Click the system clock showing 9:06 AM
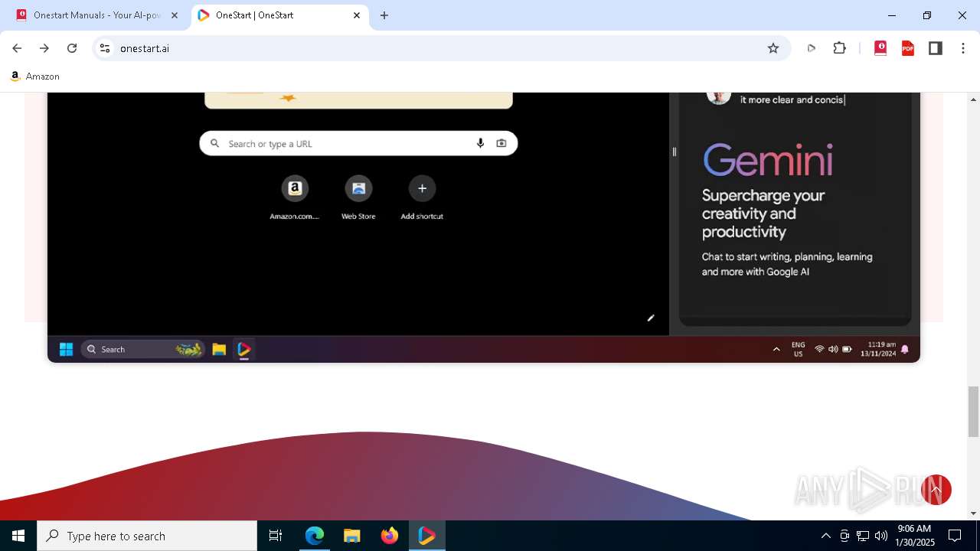Screen dimensions: 980x551 915,536
